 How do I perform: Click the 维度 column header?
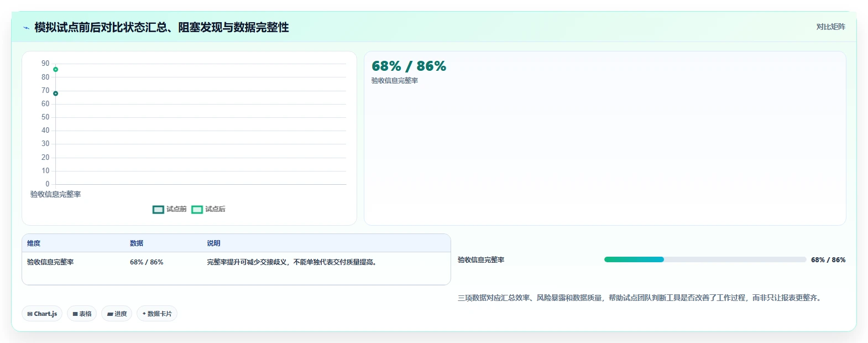point(34,243)
